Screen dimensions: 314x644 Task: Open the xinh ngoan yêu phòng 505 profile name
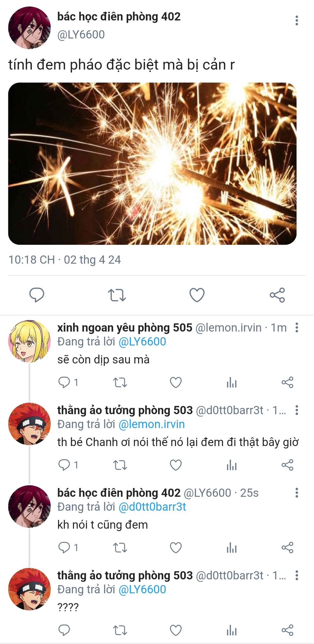[125, 328]
